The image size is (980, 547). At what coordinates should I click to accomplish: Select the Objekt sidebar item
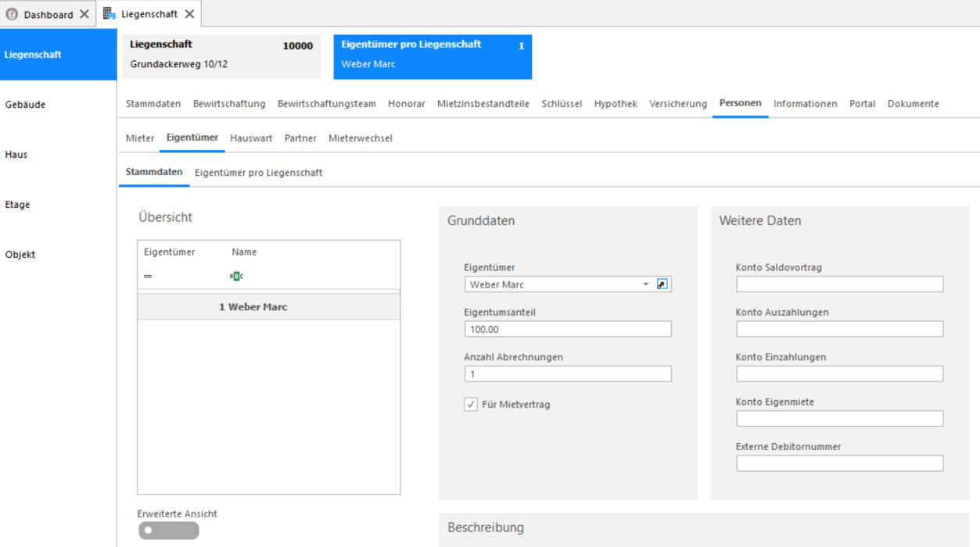coord(20,254)
